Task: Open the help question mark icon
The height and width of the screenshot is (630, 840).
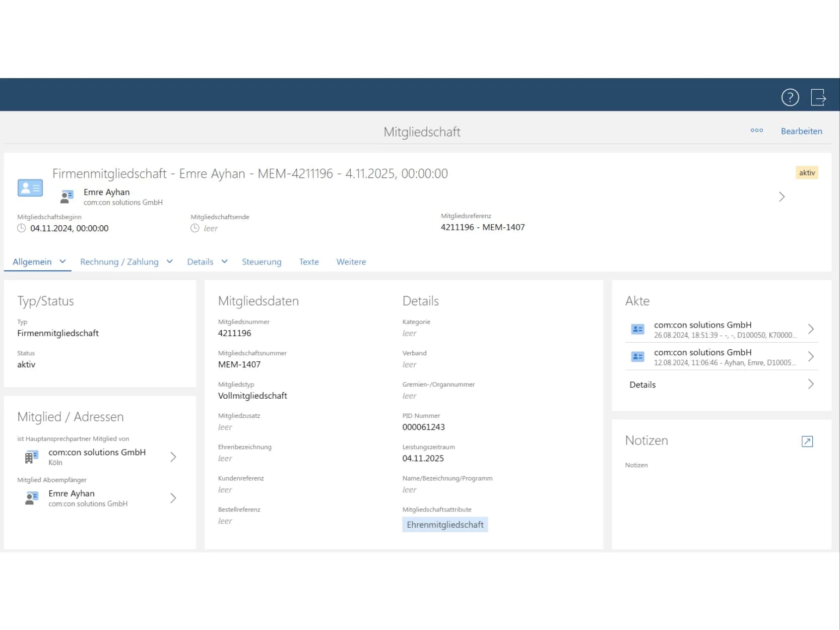Action: click(x=790, y=97)
